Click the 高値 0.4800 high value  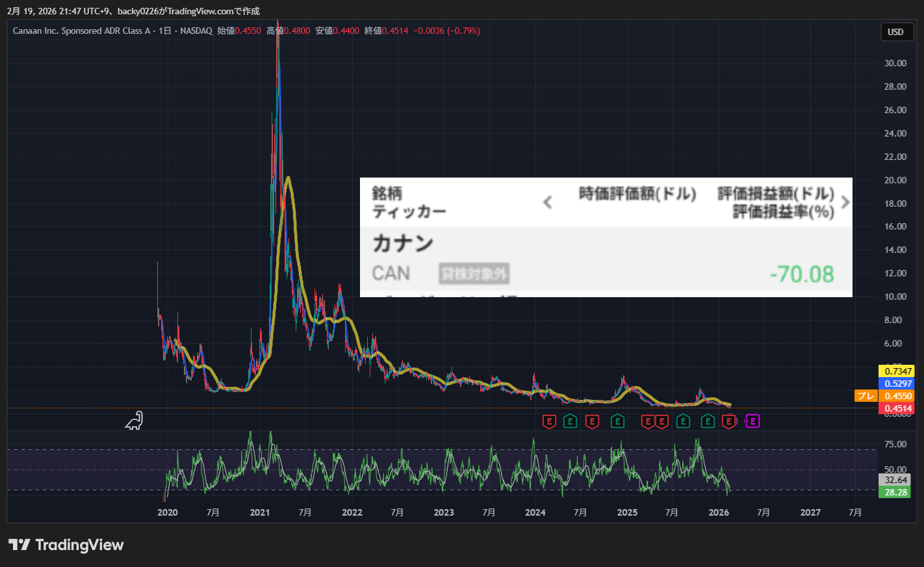pyautogui.click(x=288, y=31)
